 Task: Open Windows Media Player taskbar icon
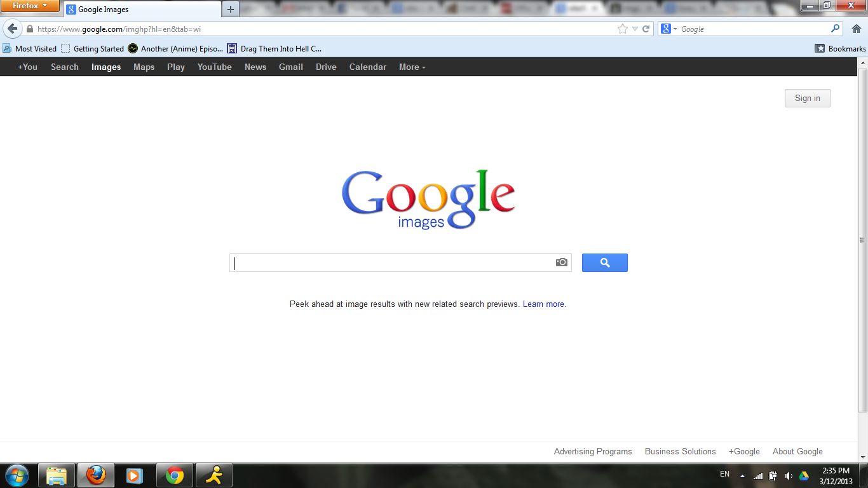(x=135, y=475)
